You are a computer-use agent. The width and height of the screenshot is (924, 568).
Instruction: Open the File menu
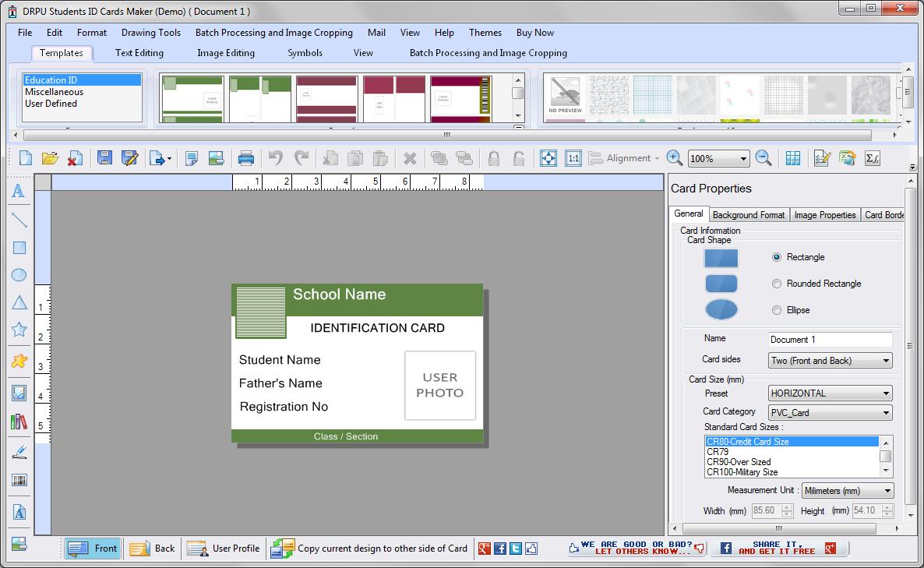(25, 33)
